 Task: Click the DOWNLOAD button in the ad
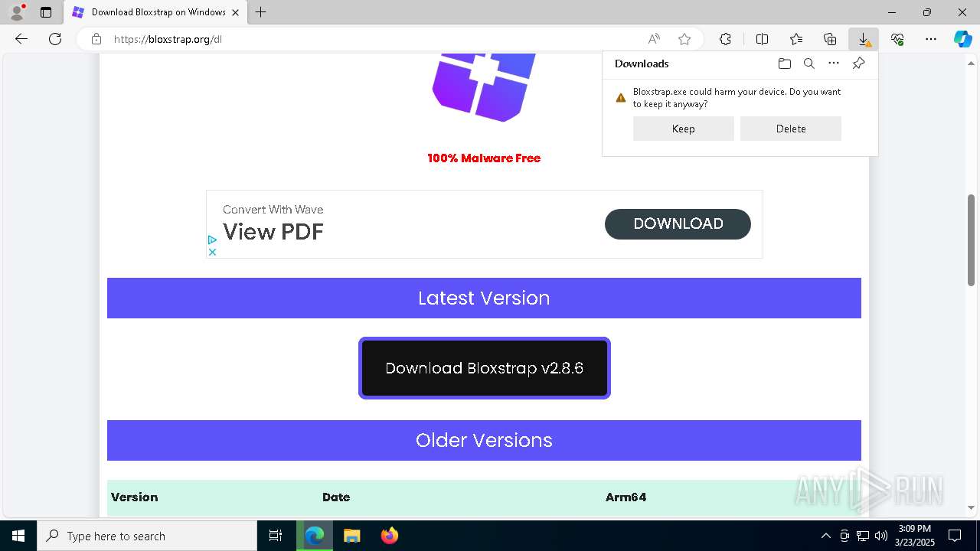[678, 223]
